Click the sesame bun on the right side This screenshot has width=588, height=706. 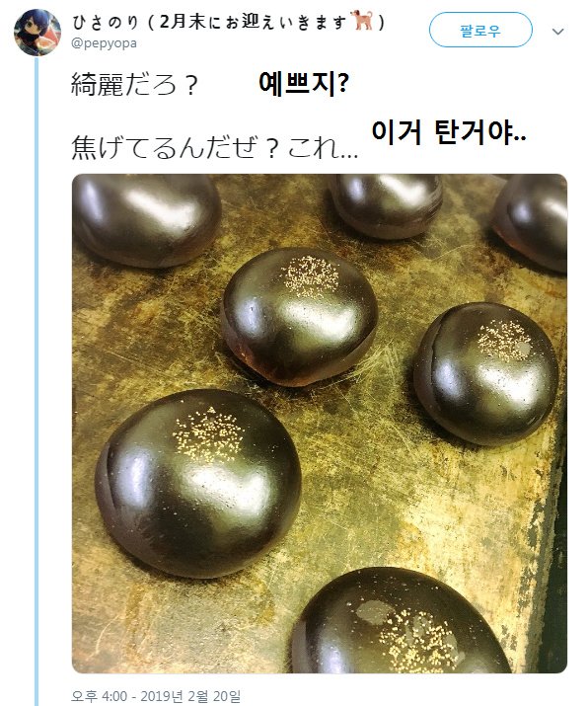click(485, 373)
